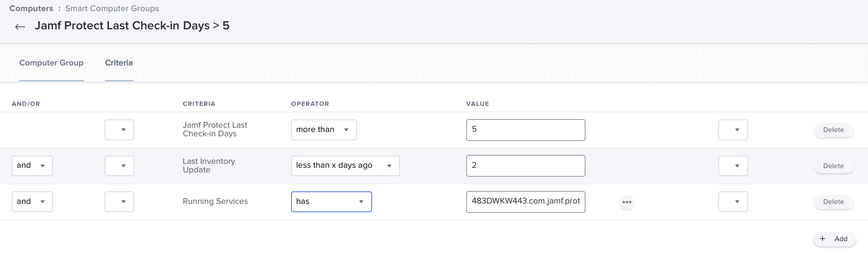Click the ellipsis button beside Running Services value
The image size is (868, 259).
pyautogui.click(x=627, y=202)
